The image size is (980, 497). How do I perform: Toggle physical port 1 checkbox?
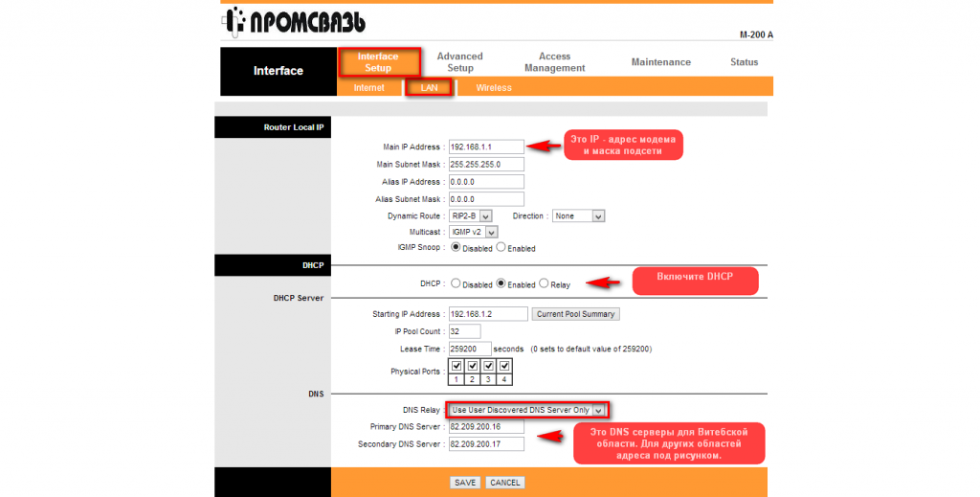[457, 366]
